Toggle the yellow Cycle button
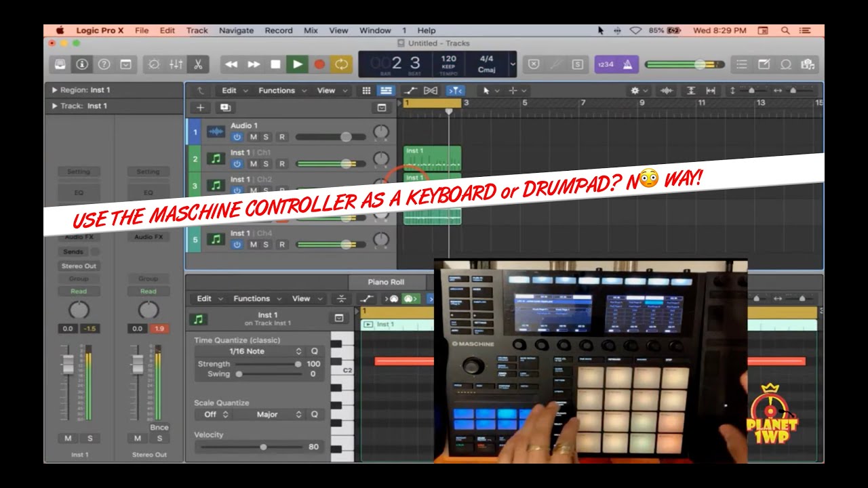 (341, 64)
